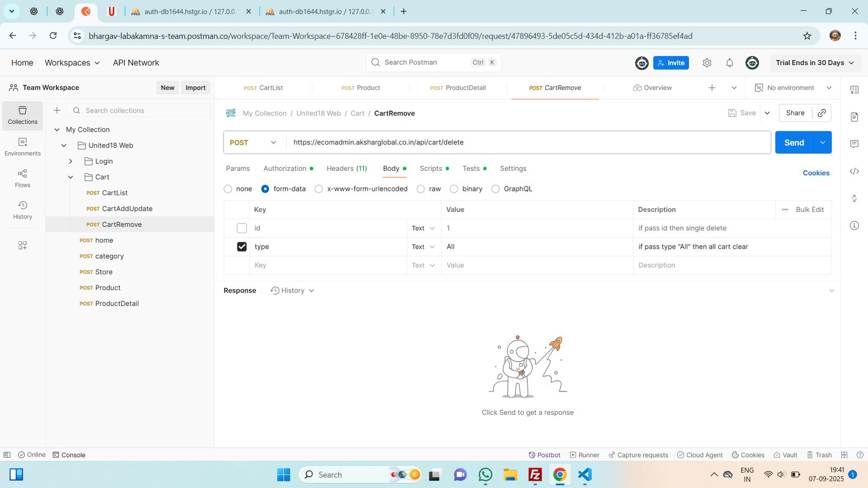Open the Flows sidebar panel
The image size is (868, 488).
pyautogui.click(x=22, y=178)
